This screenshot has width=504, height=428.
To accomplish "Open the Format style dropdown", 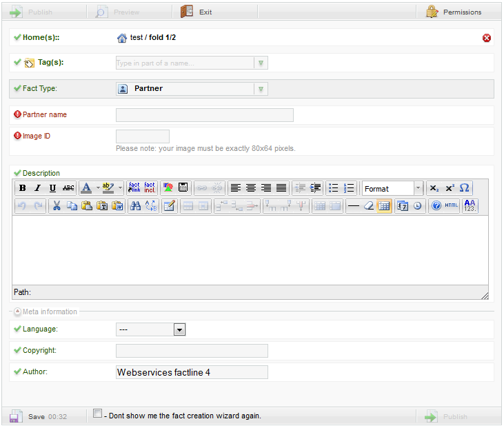I will (418, 188).
